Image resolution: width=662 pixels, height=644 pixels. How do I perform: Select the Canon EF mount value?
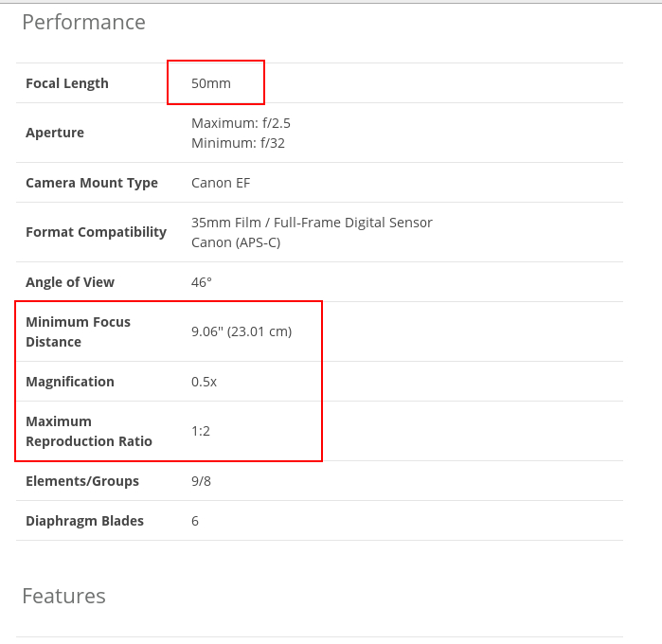(221, 183)
